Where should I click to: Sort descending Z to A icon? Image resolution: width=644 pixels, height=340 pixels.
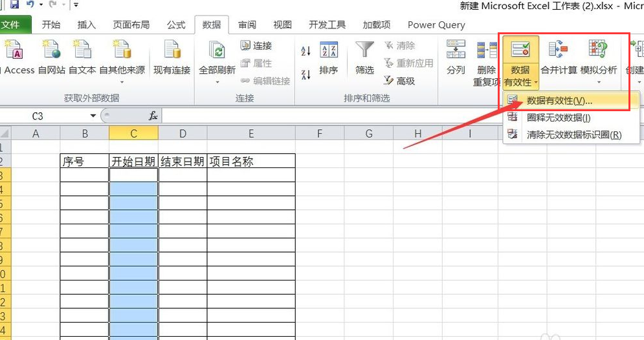click(306, 74)
